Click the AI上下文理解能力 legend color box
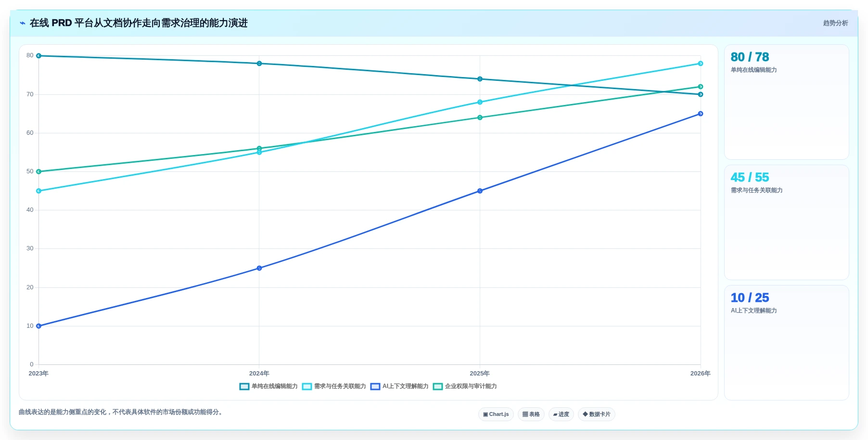This screenshot has width=868, height=440. point(375,387)
